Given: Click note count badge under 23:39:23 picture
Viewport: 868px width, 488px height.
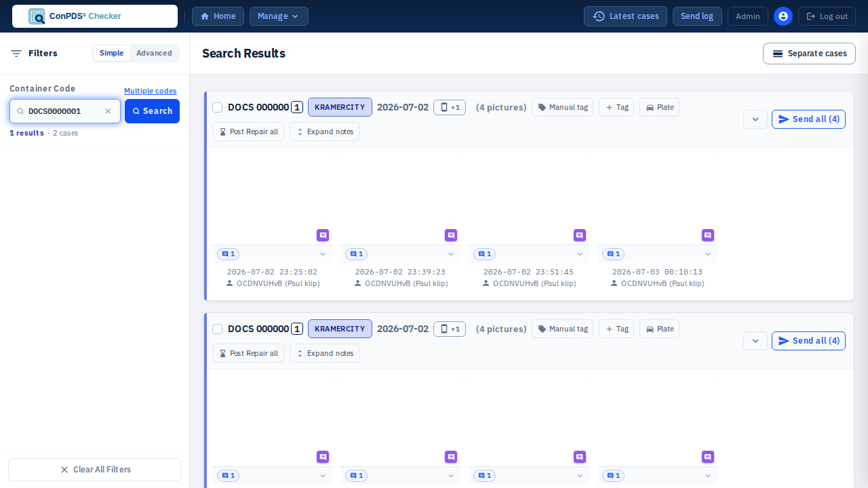Looking at the screenshot, I should [356, 254].
